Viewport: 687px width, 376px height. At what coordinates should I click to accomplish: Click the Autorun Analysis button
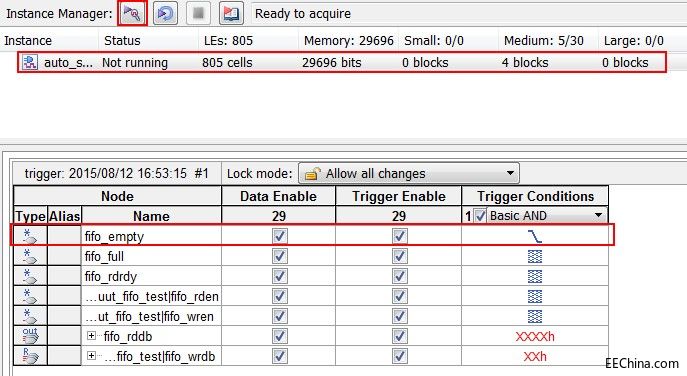tap(165, 14)
